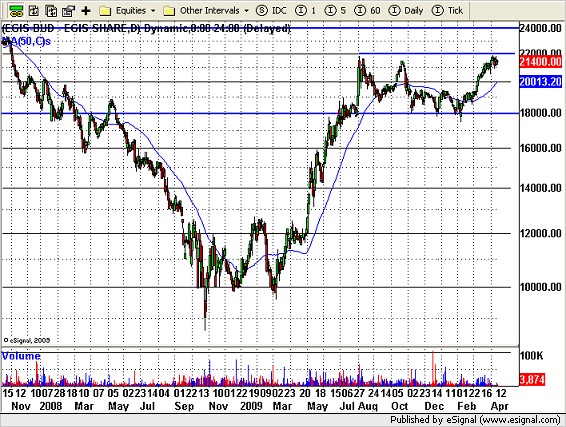Click the stacked-charts toolbar icon
Viewport: 566px width, 427px height.
click(x=51, y=11)
